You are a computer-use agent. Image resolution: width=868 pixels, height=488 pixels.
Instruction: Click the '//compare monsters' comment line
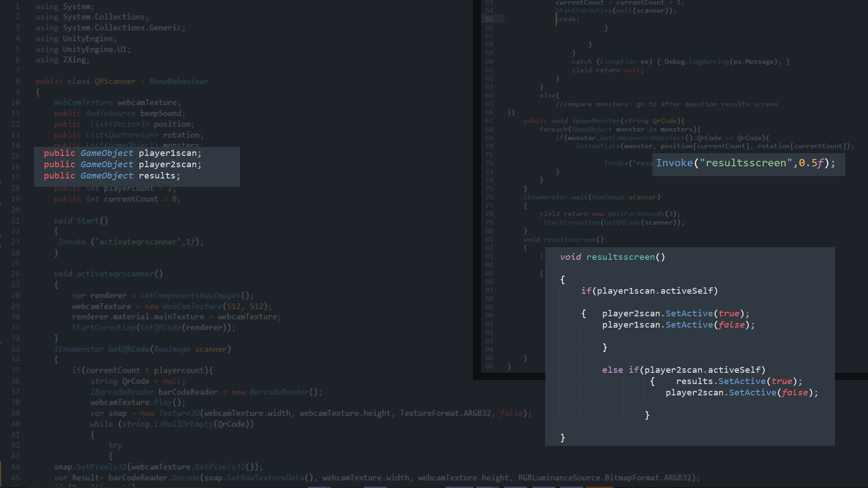pyautogui.click(x=667, y=104)
